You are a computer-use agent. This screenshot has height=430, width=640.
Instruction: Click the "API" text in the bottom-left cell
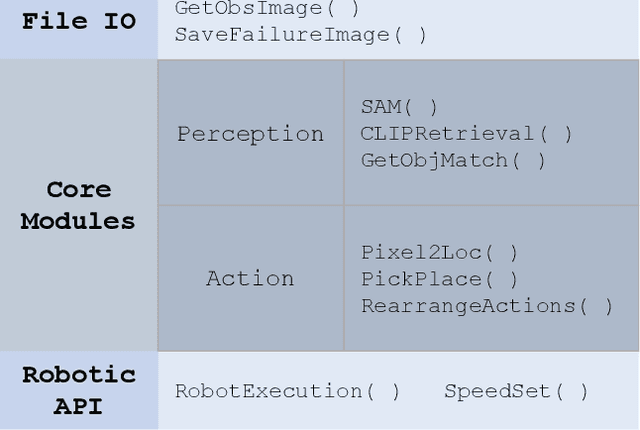coord(78,407)
